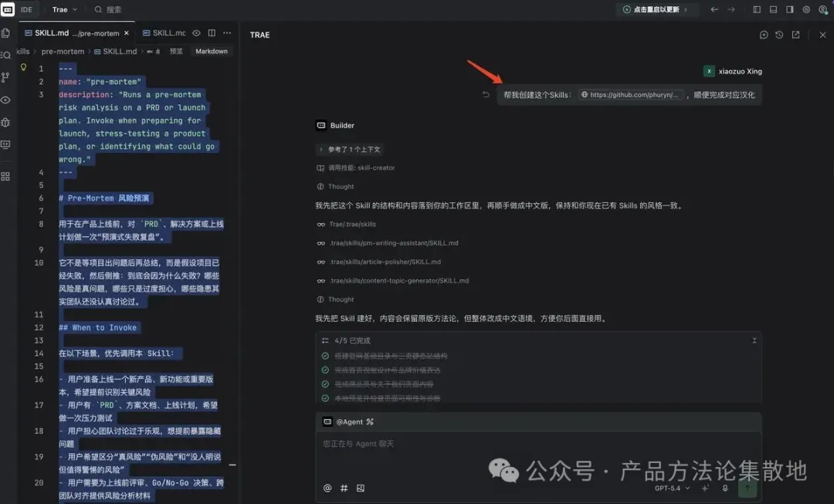Go forward with the right arrow
Screen dimensions: 834x504
[x=731, y=9]
